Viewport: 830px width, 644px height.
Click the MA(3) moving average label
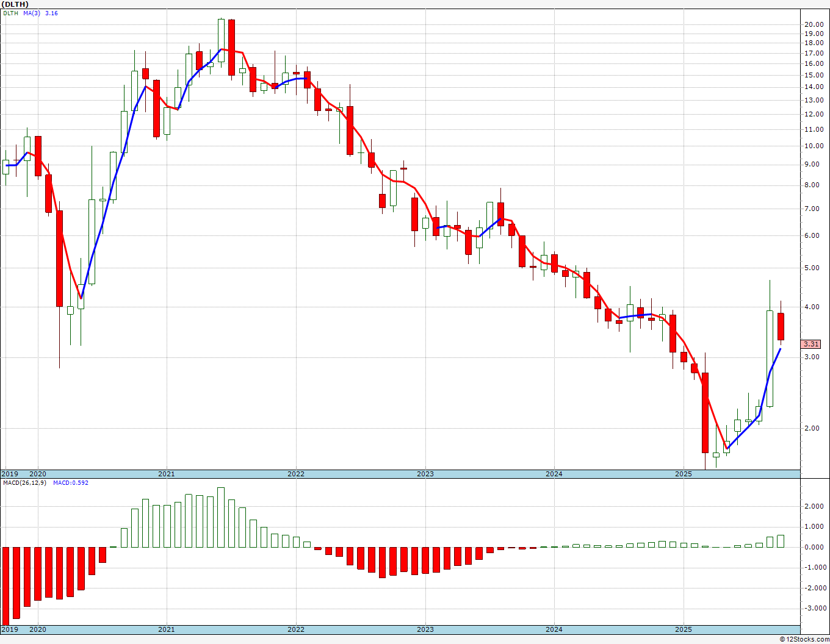coord(32,13)
